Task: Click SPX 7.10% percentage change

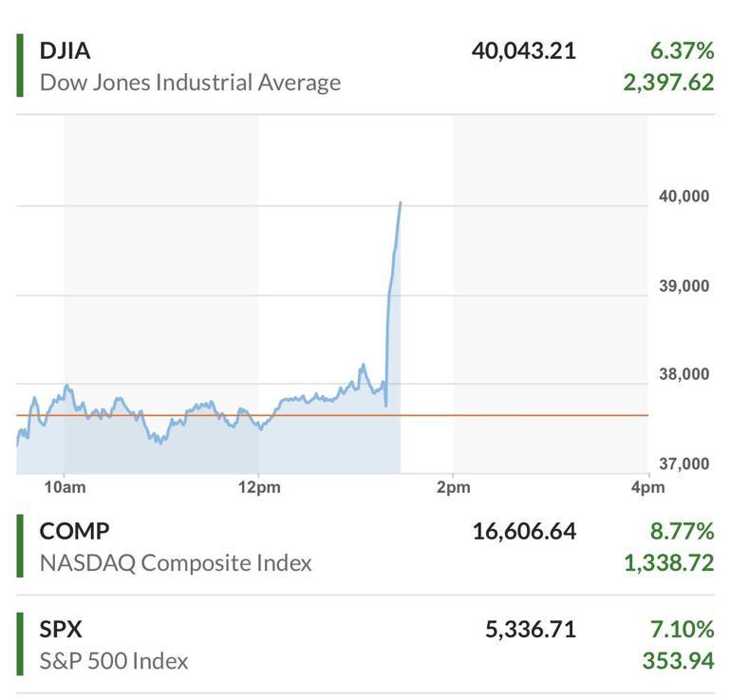Action: 682,629
